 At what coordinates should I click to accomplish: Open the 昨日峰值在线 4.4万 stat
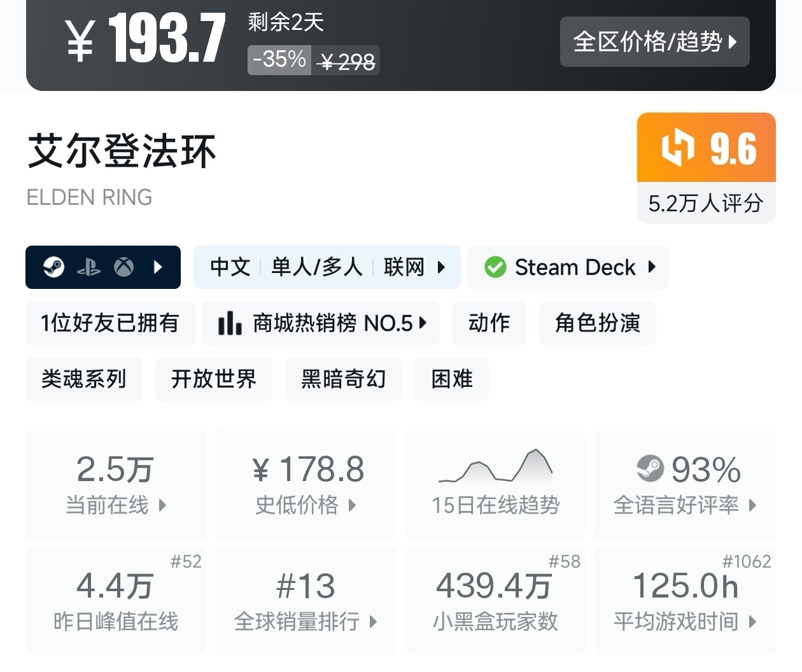tap(116, 601)
